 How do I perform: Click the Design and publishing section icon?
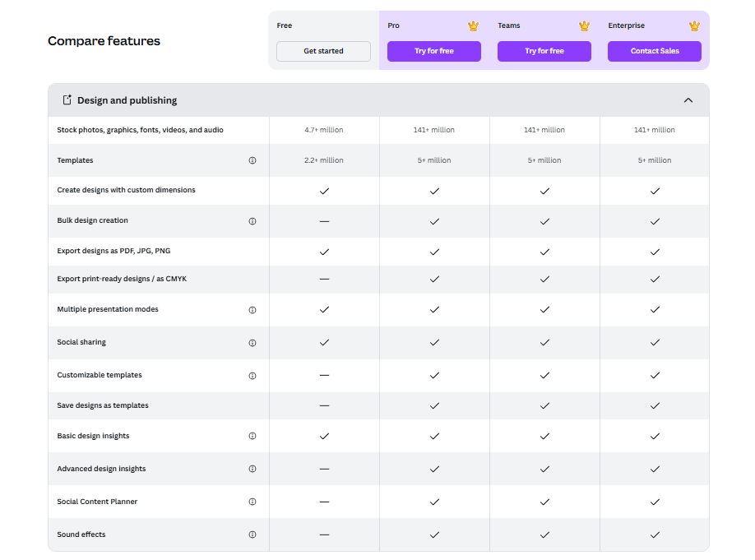pos(67,100)
